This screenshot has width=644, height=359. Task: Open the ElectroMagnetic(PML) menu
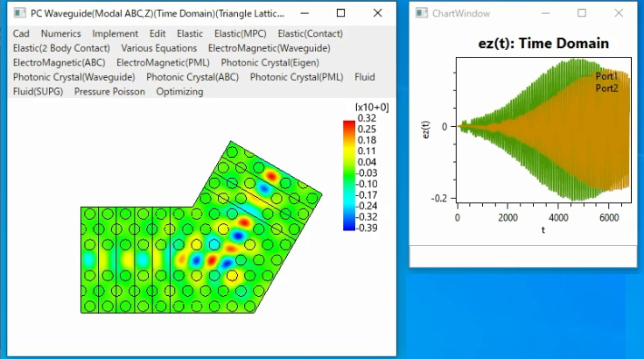163,62
